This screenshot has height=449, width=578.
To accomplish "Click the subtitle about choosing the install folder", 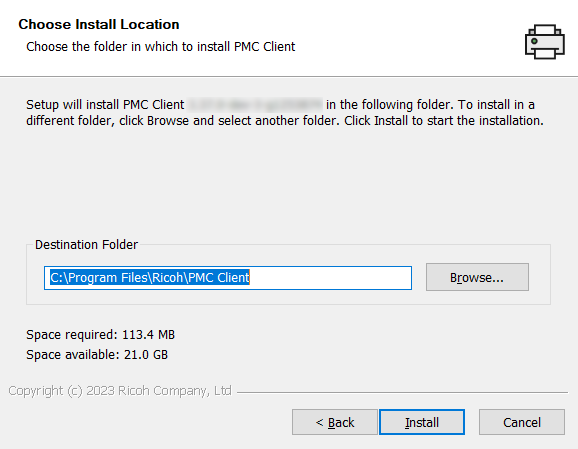I will tap(161, 46).
